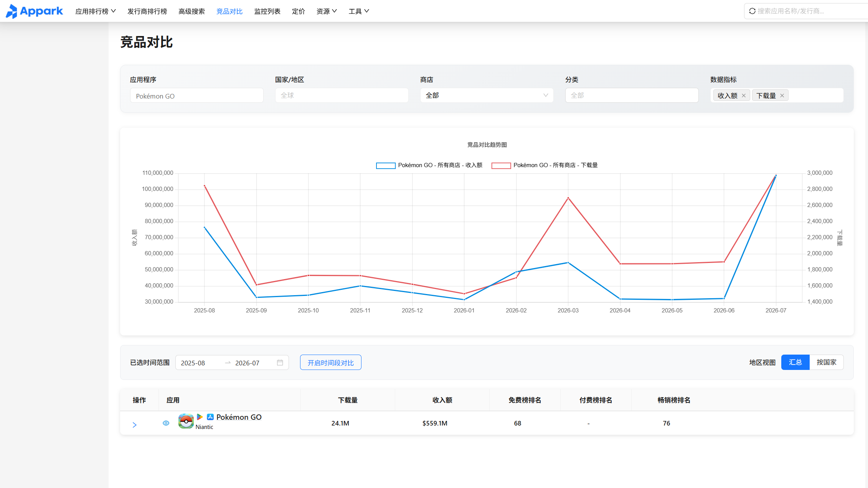This screenshot has width=868, height=488.
Task: Click the refresh icon in search box
Action: tap(752, 11)
